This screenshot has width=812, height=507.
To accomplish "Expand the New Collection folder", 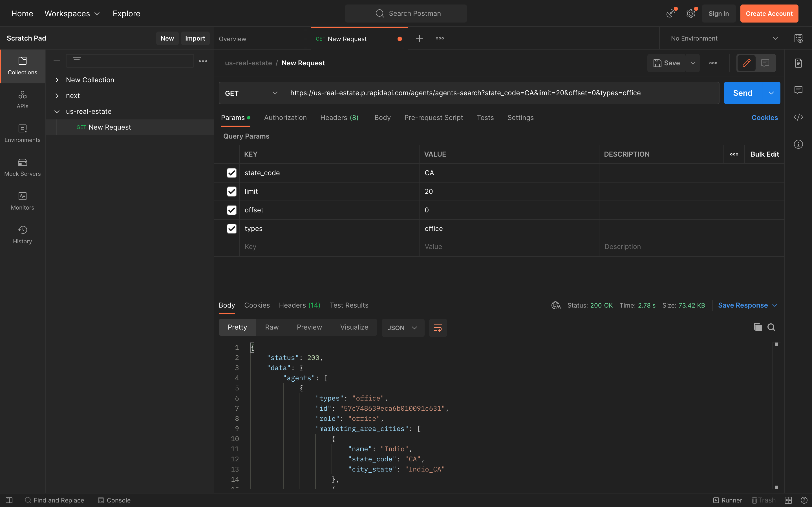I will pos(57,80).
